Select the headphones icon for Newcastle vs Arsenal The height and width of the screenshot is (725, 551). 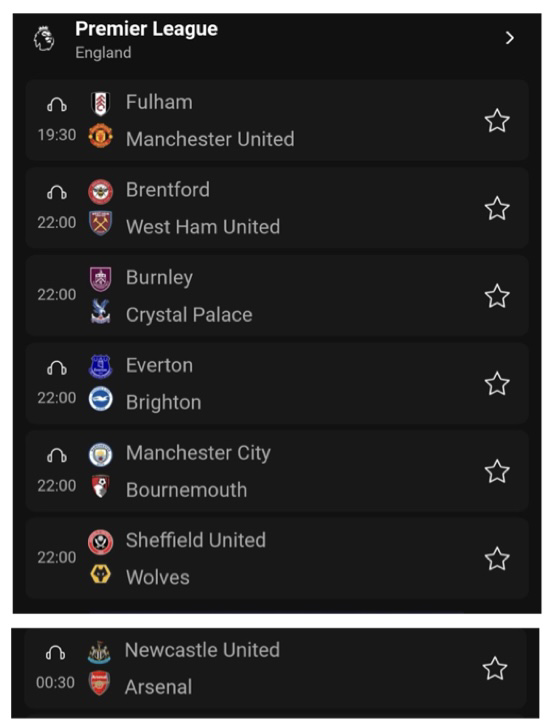pyautogui.click(x=55, y=653)
